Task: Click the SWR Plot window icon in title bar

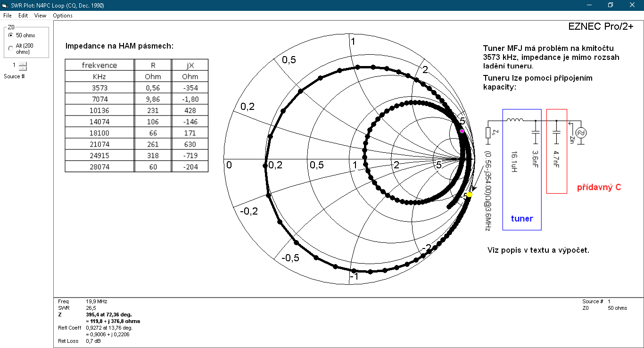Action: coord(5,5)
